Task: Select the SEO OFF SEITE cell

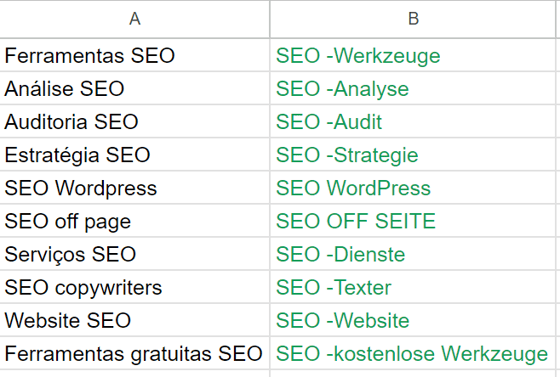Action: pos(413,221)
